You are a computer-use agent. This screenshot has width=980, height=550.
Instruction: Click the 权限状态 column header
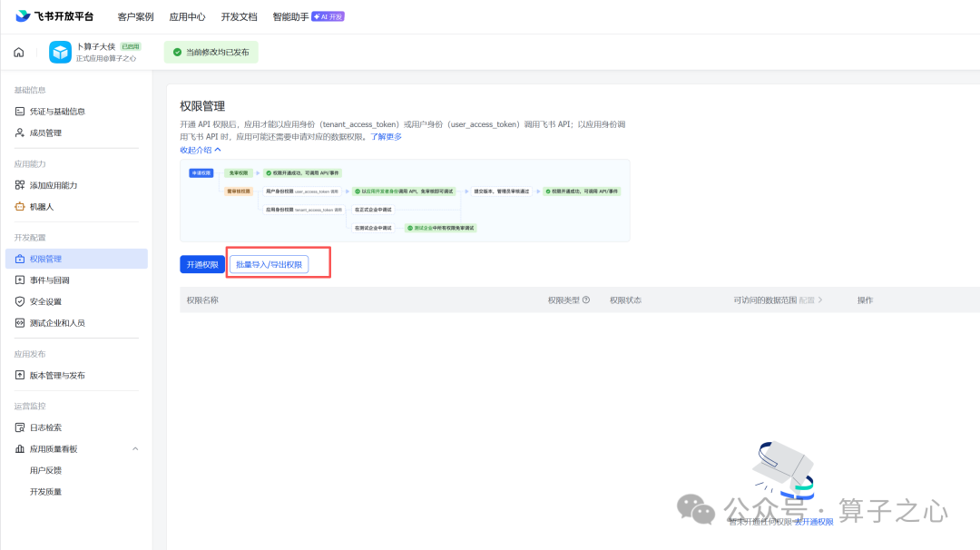[625, 300]
